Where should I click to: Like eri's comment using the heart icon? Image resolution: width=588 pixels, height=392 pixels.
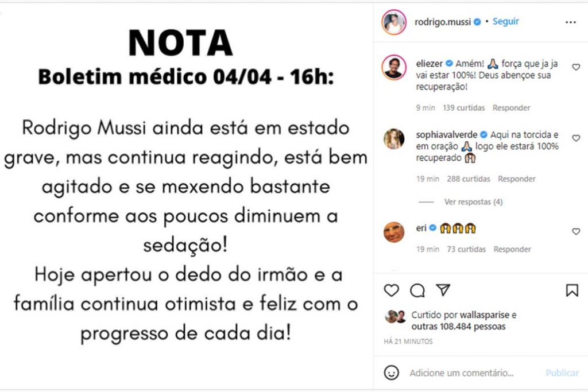[575, 232]
